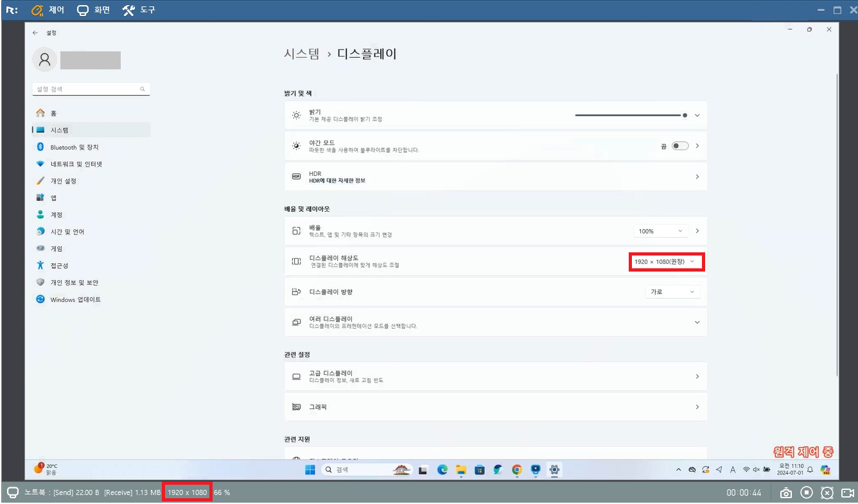
Task: Toggle the 야간 모드 night light switch
Action: pyautogui.click(x=679, y=146)
